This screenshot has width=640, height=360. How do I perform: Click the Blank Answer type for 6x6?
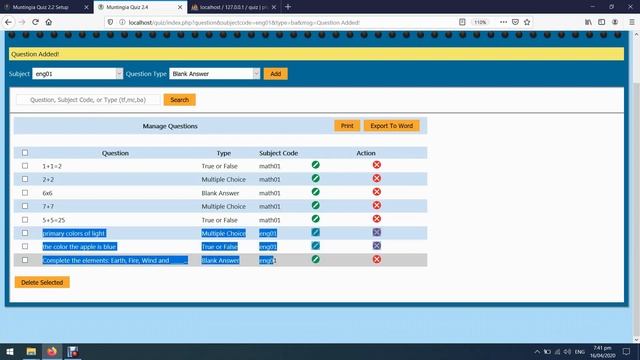click(x=220, y=193)
